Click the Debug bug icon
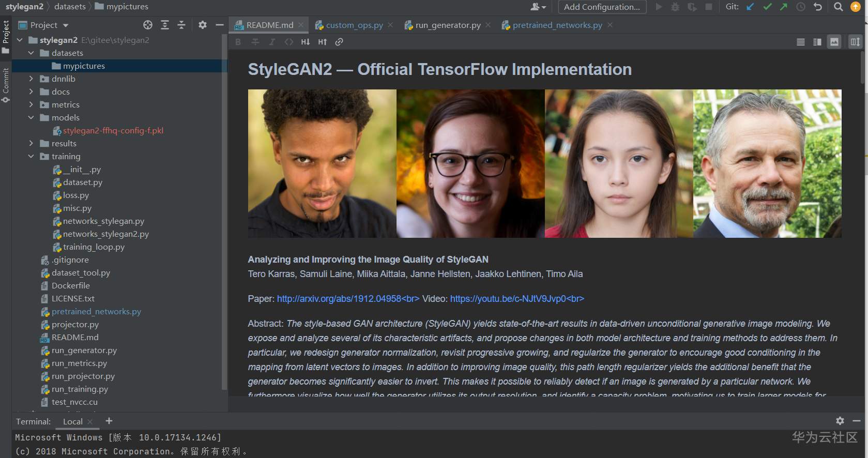The height and width of the screenshot is (458, 868). click(675, 7)
